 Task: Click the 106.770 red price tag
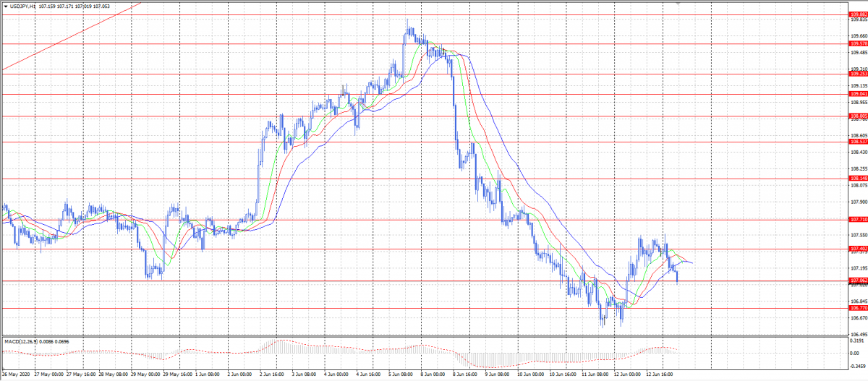coord(859,308)
